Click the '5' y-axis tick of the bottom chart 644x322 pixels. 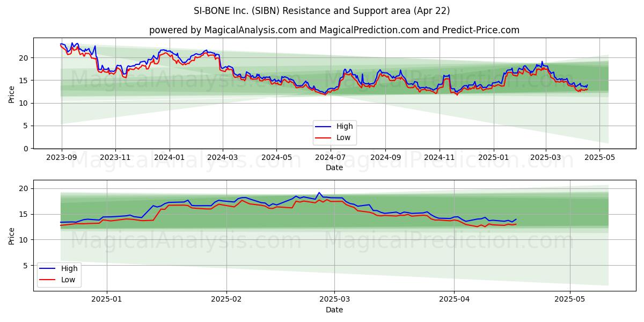(27, 265)
